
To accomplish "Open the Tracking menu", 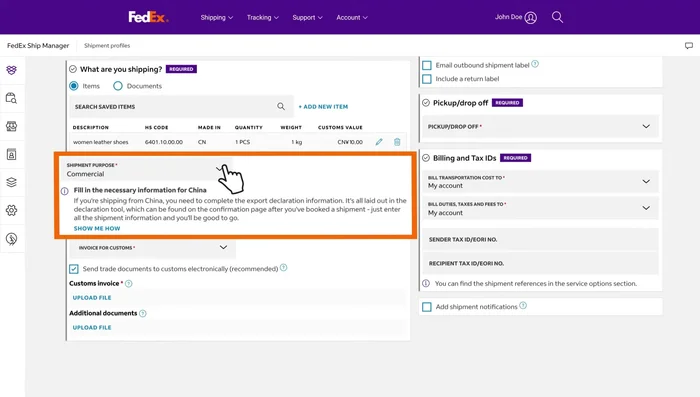I will [262, 17].
